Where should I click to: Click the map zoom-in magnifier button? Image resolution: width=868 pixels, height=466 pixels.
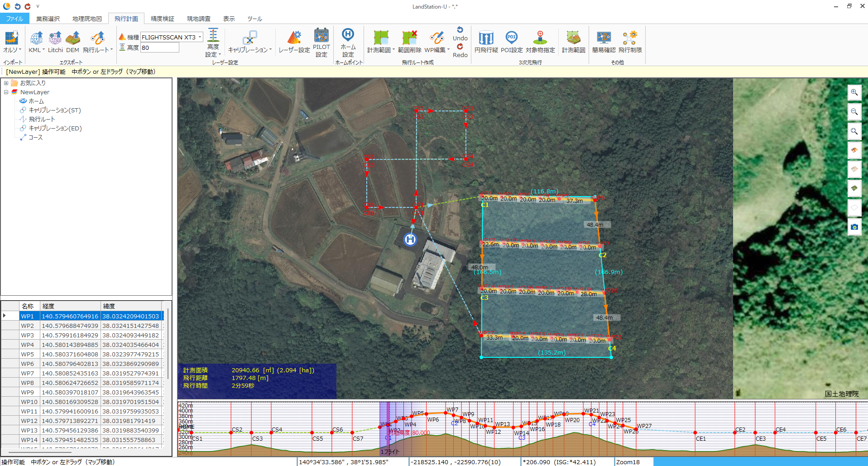tap(854, 92)
